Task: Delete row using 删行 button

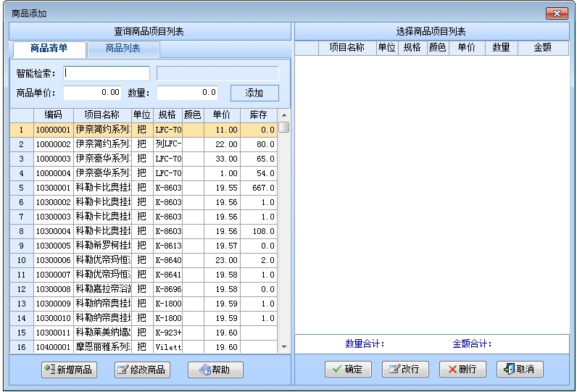Action: [x=462, y=369]
